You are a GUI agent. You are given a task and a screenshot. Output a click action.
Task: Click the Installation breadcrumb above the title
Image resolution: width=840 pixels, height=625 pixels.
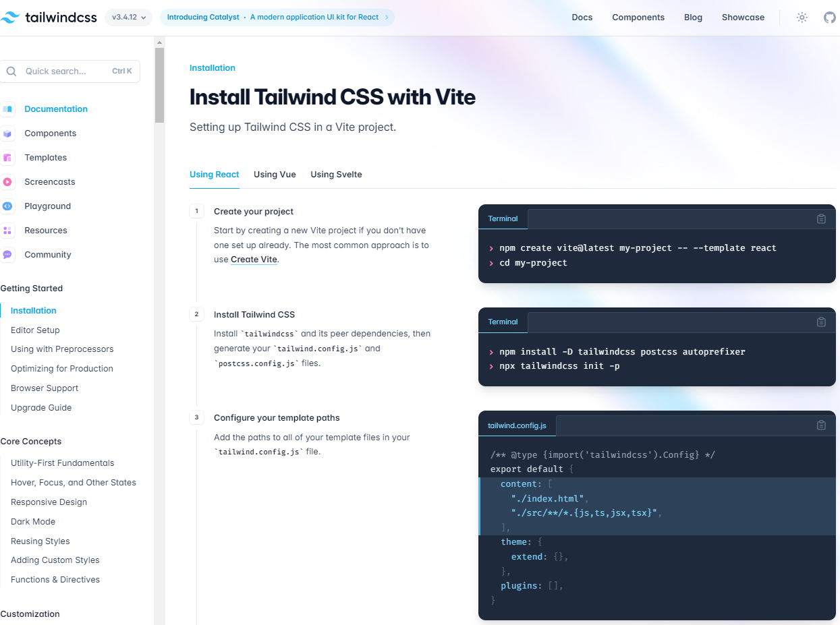click(213, 68)
